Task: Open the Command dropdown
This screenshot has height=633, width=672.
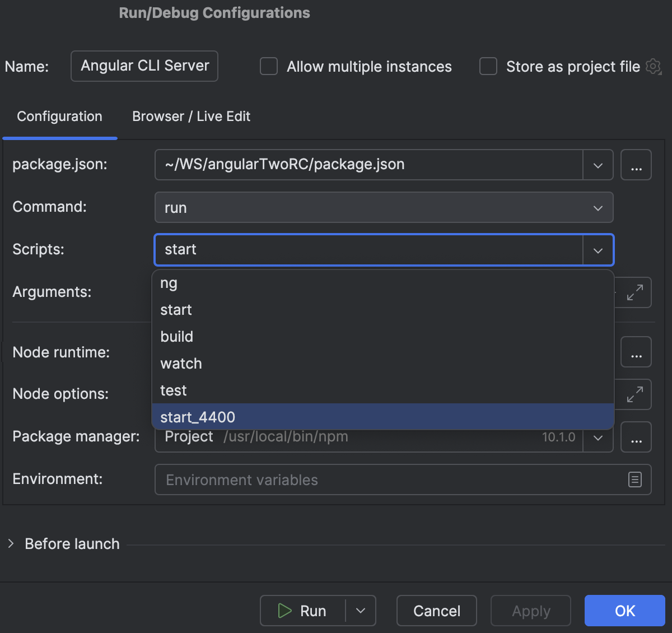Action: click(x=598, y=207)
